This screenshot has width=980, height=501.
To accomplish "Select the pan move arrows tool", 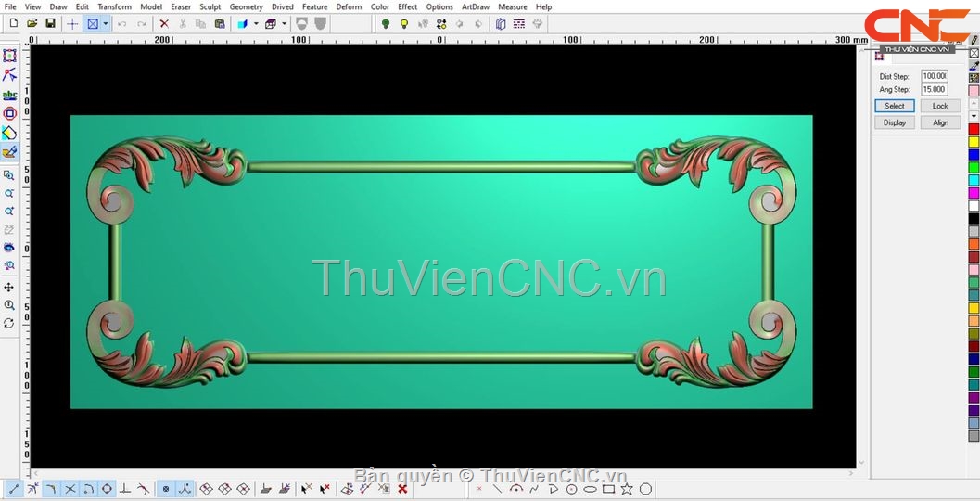I will click(9, 287).
